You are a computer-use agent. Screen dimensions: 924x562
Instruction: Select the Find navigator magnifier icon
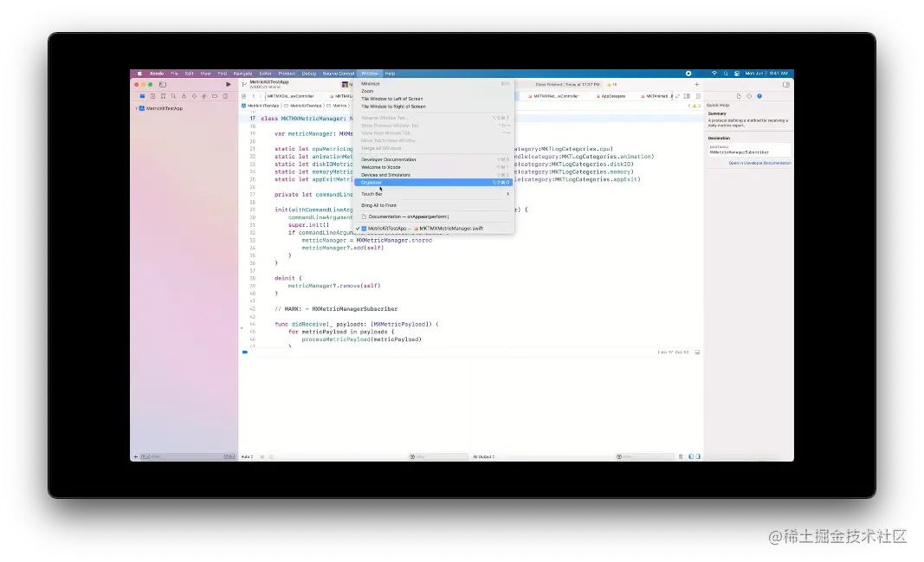[x=173, y=96]
